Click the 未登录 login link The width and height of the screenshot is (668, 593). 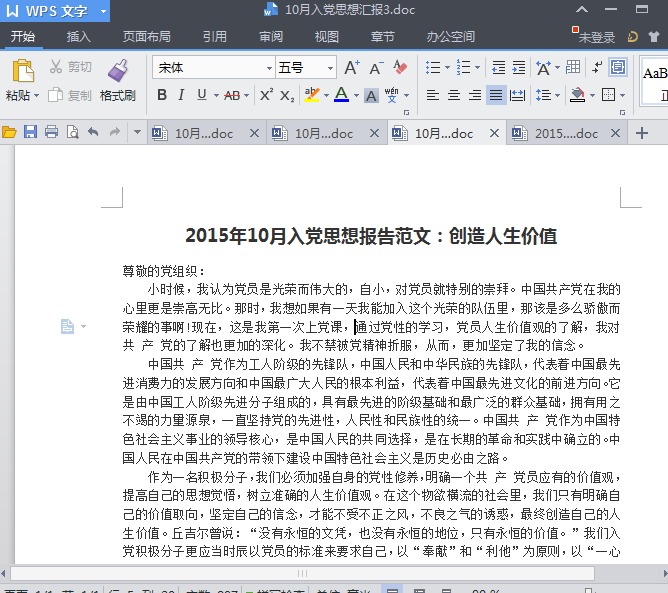pyautogui.click(x=597, y=37)
